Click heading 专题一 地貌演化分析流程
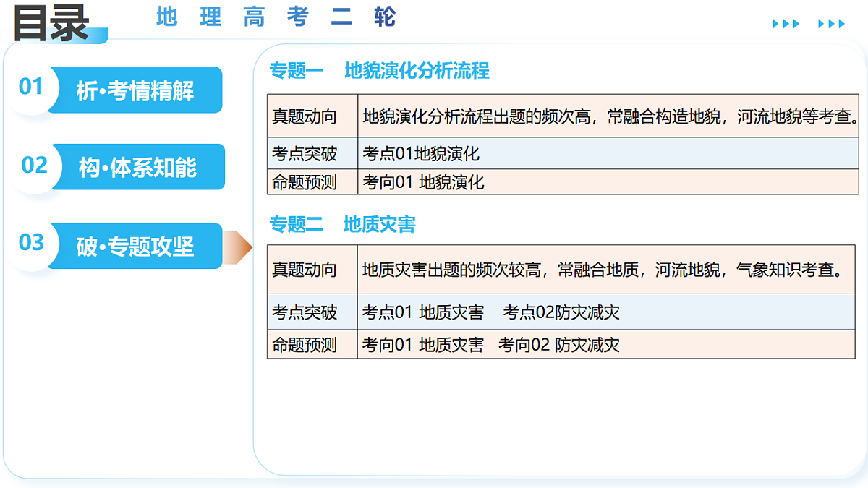868x488 pixels. pyautogui.click(x=380, y=70)
